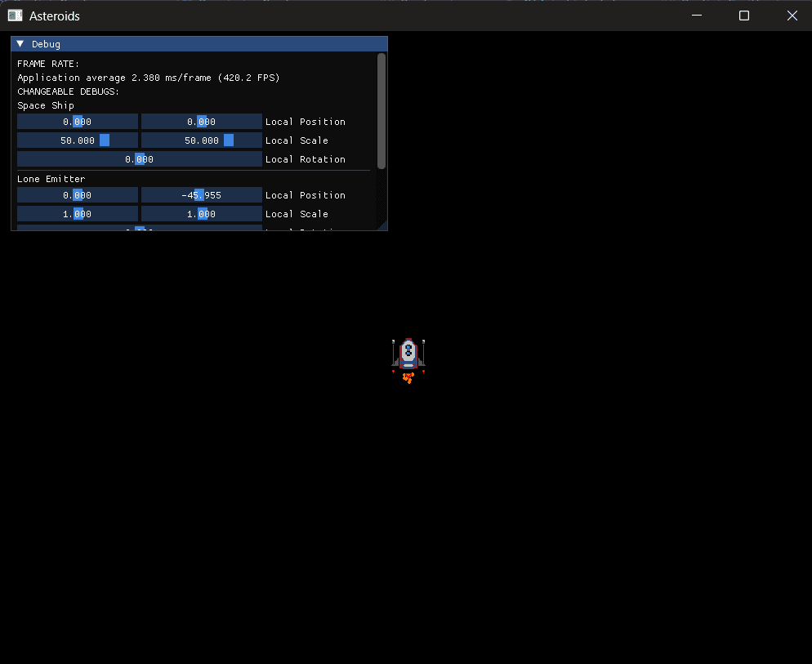Adjust Lone Emitter Local Scale Y slider
812x664 pixels.
pos(202,214)
